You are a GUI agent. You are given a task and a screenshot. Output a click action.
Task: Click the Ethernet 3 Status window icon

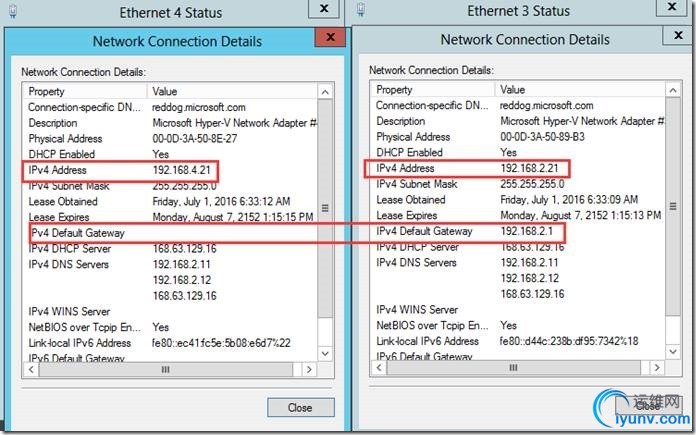tap(361, 12)
